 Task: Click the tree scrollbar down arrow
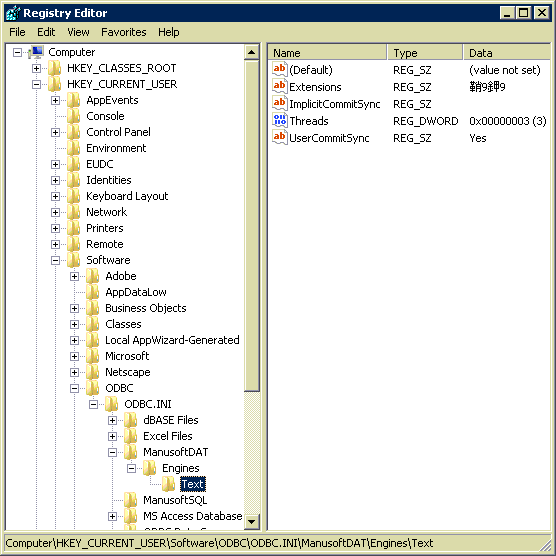click(252, 522)
